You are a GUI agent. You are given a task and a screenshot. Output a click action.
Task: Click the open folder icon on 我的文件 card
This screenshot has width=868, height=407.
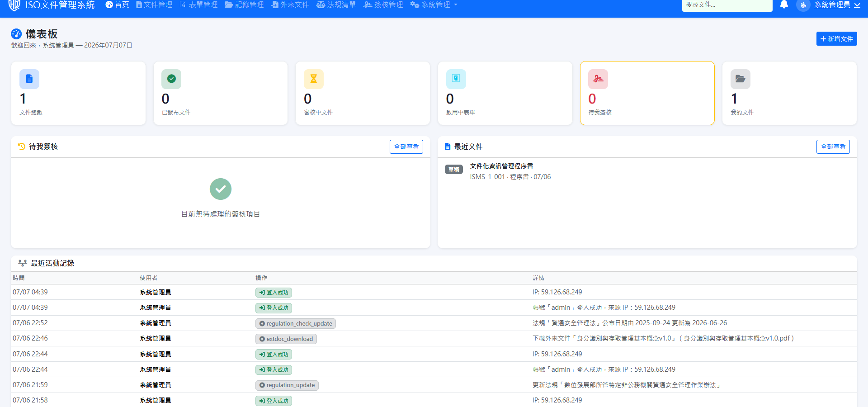click(741, 79)
